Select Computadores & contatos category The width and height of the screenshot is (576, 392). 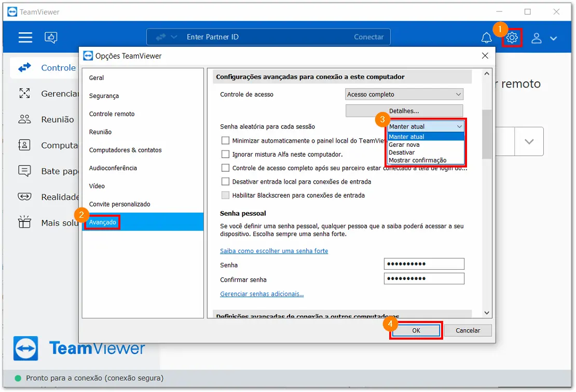(143, 150)
